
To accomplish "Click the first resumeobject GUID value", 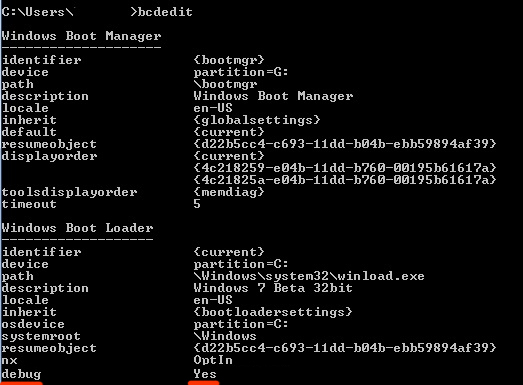I will [x=345, y=144].
